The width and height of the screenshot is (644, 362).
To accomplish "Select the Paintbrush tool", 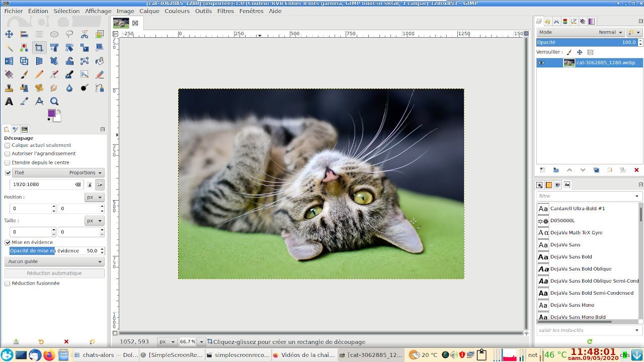I will pos(24,74).
